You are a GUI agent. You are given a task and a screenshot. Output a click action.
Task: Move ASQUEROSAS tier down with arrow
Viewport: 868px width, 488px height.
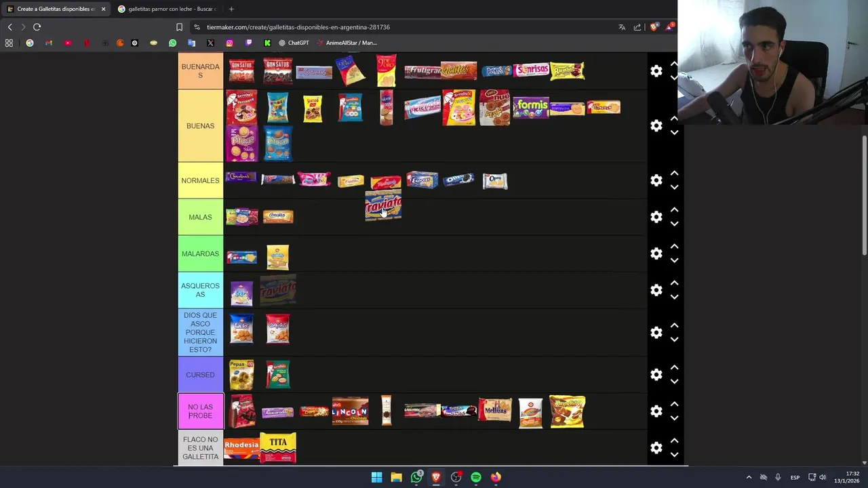tap(674, 298)
